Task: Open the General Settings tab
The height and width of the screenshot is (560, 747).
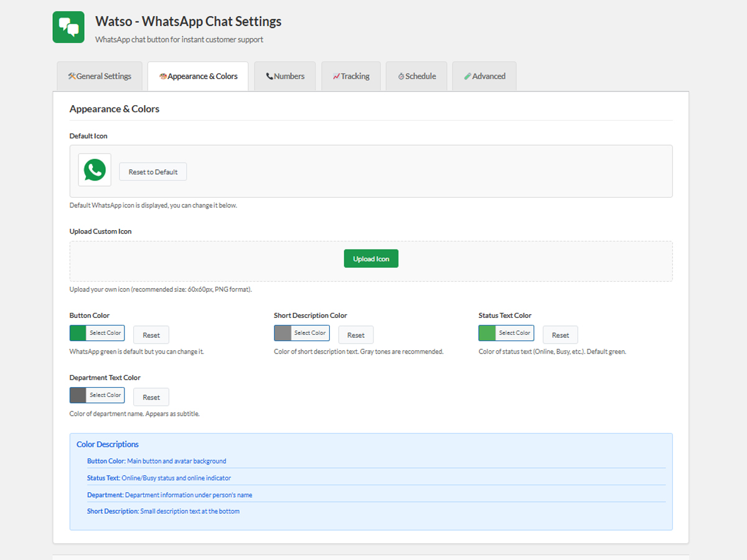Action: tap(100, 77)
